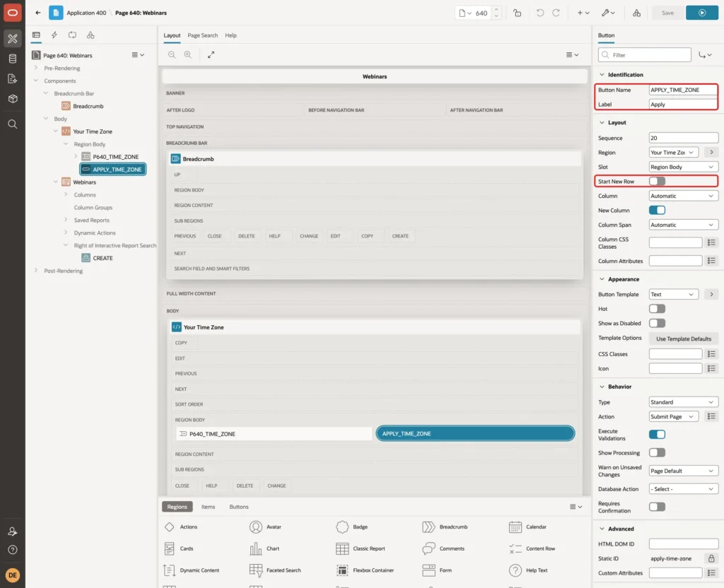The width and height of the screenshot is (724, 588).
Task: Disable Execute Validations switch
Action: point(657,435)
